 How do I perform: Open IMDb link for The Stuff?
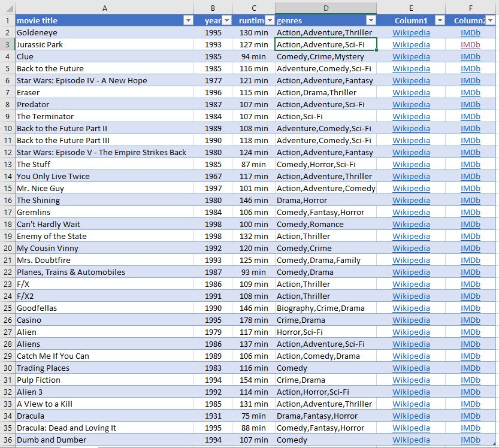(x=470, y=165)
